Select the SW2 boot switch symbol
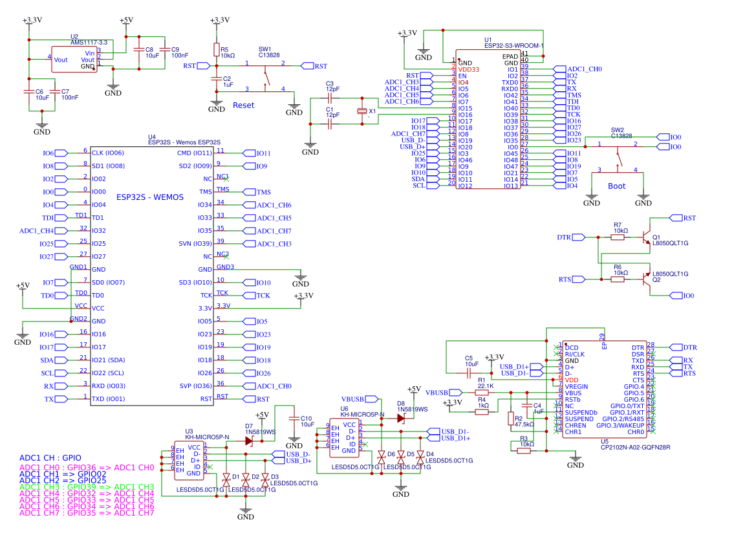756x535 pixels. coord(618,157)
